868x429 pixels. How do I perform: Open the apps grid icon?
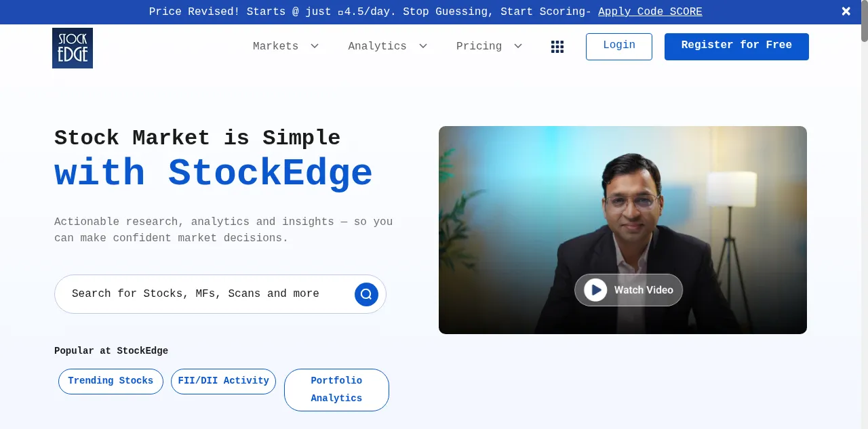(557, 47)
